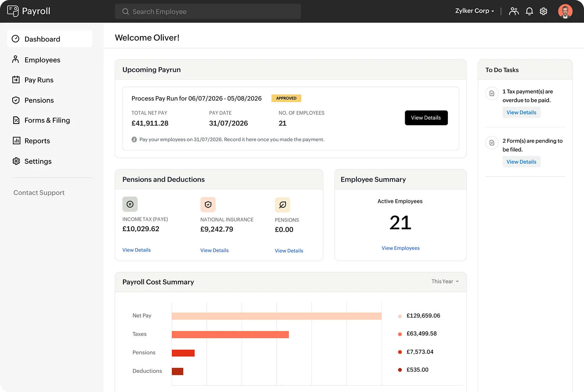Click the National Insurance shield icon
The image size is (584, 392).
click(208, 205)
